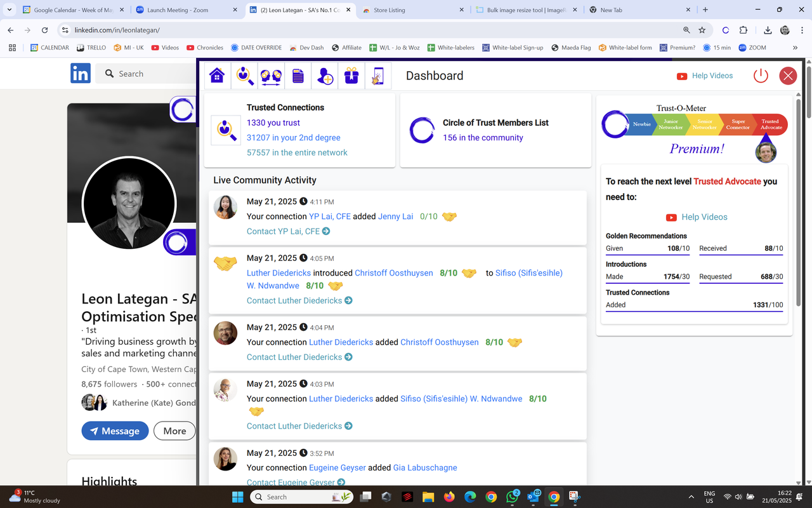Screen dimensions: 812x508
Task: Click the avatar in the 4:11 PM entry
Action: tap(226, 207)
